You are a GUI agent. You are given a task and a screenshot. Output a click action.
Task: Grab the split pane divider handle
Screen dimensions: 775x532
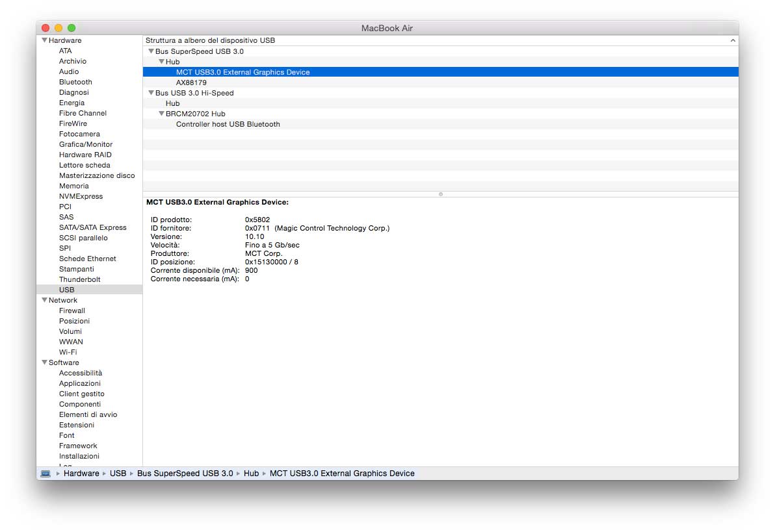click(x=441, y=194)
